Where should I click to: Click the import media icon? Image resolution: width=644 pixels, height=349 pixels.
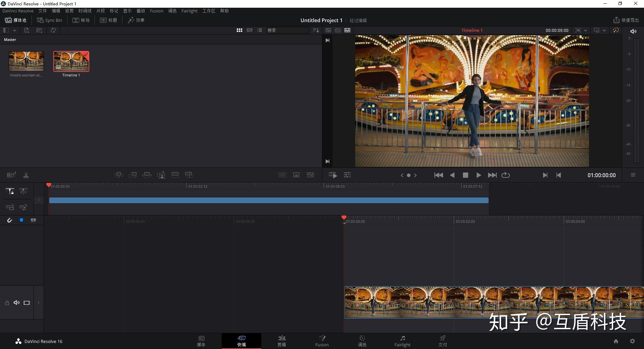click(26, 30)
